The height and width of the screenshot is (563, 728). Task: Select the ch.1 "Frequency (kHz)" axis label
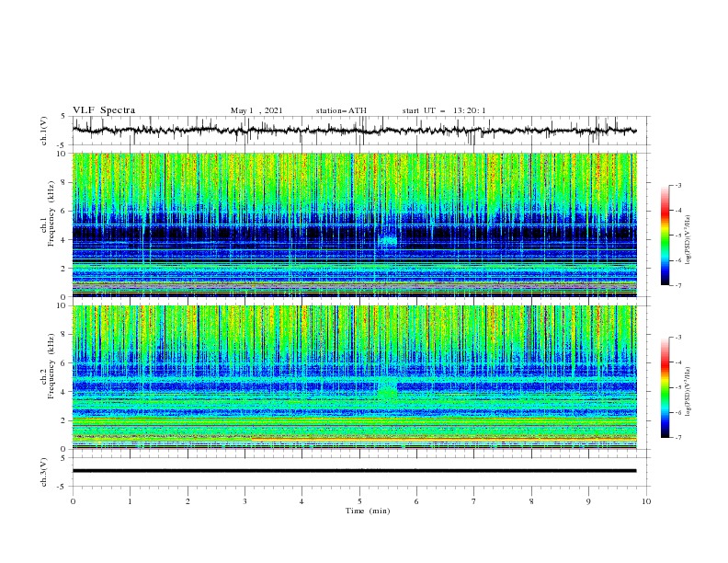(x=51, y=213)
